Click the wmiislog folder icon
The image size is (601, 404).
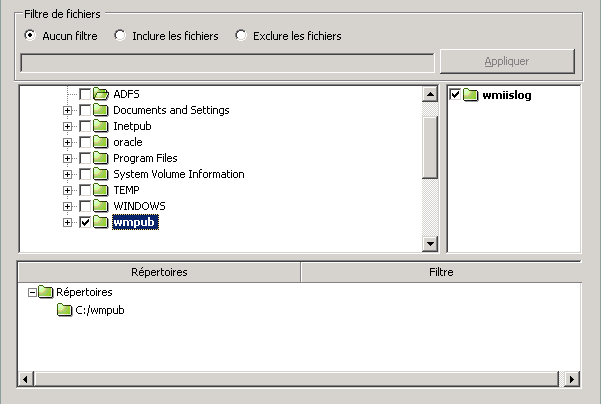coord(472,95)
